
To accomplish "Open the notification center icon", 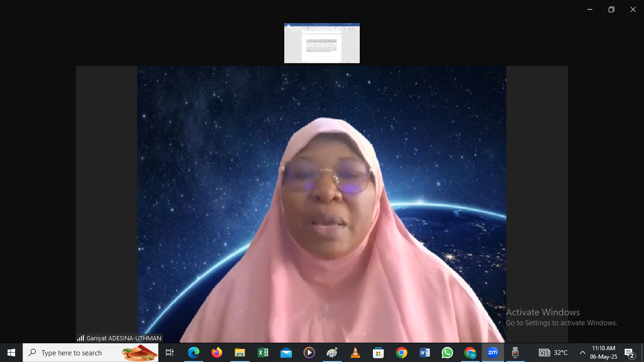I will point(629,353).
